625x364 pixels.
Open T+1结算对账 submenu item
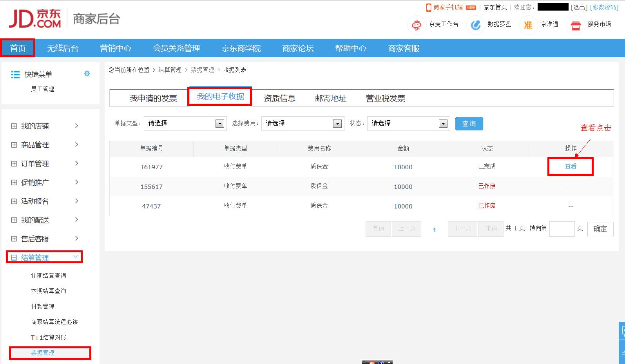[49, 337]
